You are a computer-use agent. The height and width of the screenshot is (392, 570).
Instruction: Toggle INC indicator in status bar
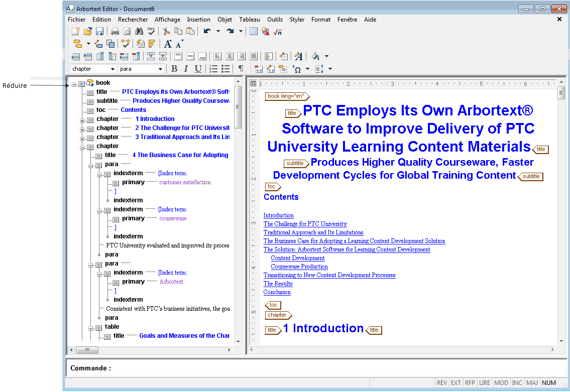tap(517, 383)
